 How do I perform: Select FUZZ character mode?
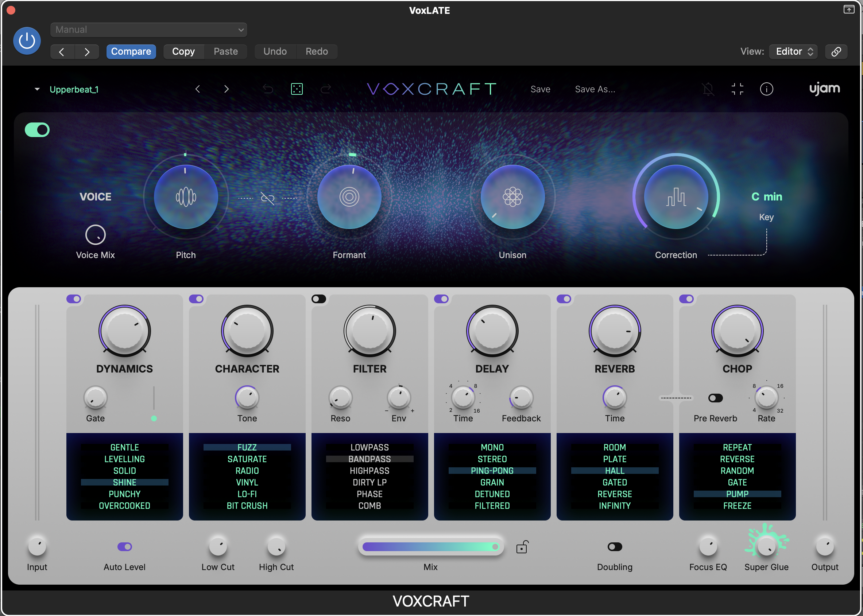point(247,448)
